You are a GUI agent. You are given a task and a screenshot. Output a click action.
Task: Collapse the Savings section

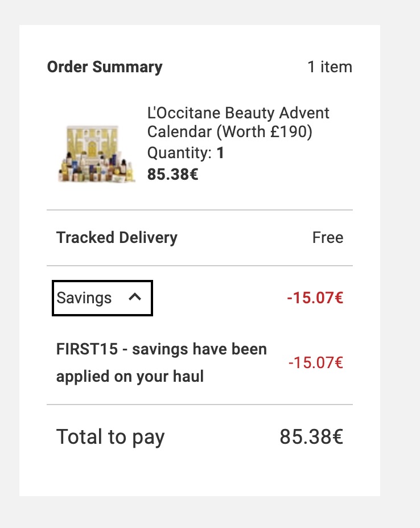coord(102,298)
